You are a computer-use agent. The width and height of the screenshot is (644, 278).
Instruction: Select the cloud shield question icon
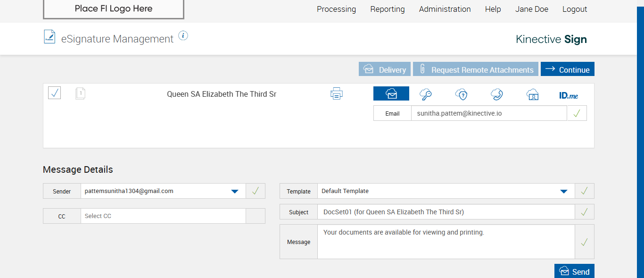click(x=461, y=94)
